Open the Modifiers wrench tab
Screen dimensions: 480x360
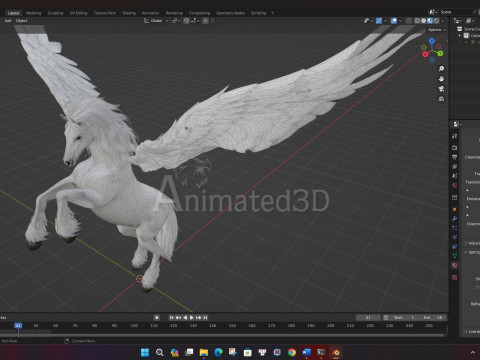[x=455, y=218]
